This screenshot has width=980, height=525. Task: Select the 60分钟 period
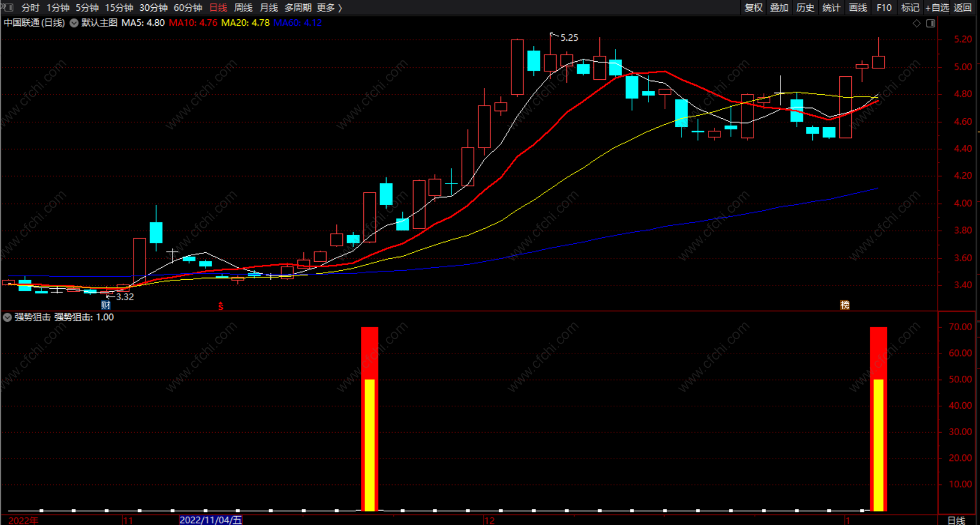(x=188, y=8)
